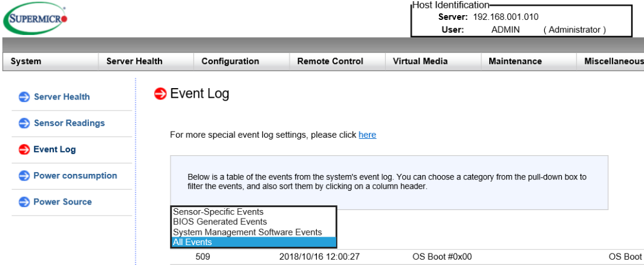Pick System Management Software Events option
Image resolution: width=644 pixels, height=265 pixels.
247,232
